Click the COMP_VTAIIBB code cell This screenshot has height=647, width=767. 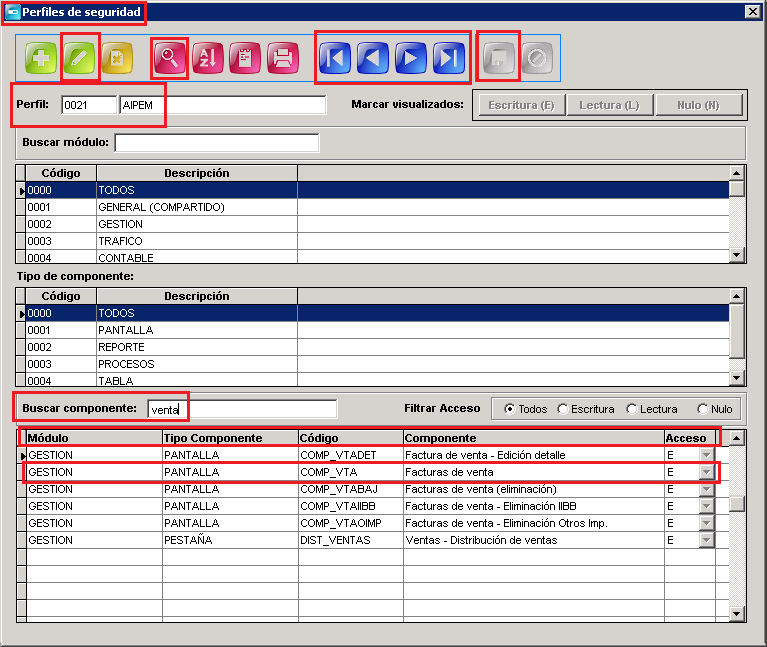point(351,506)
